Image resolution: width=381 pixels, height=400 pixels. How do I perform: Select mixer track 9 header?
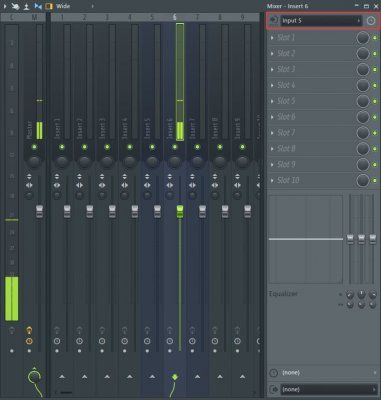click(x=242, y=17)
